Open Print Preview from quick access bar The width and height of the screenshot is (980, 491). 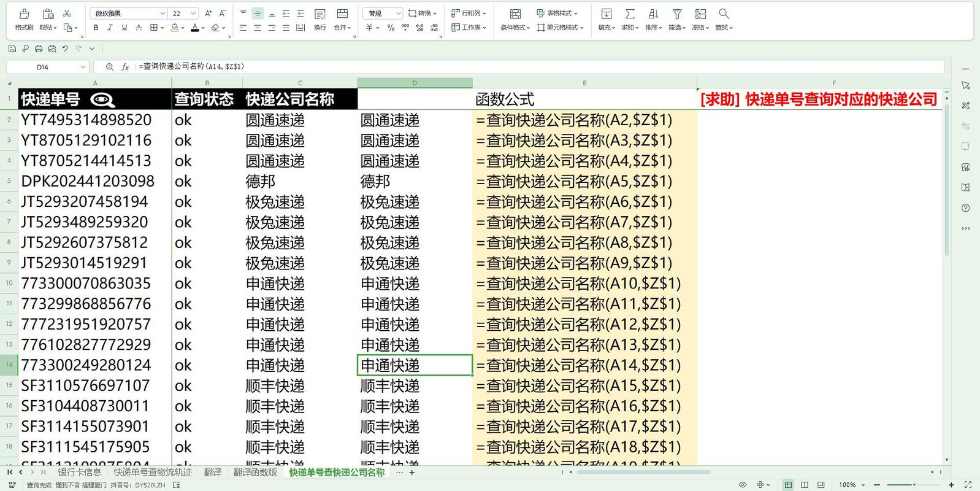point(52,48)
